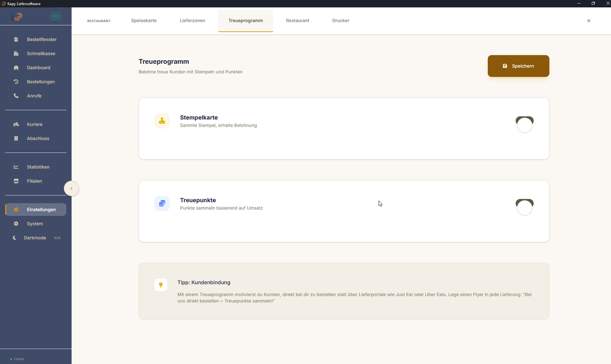The image size is (611, 364).
Task: Click the Abschluss receipt icon
Action: pyautogui.click(x=16, y=139)
